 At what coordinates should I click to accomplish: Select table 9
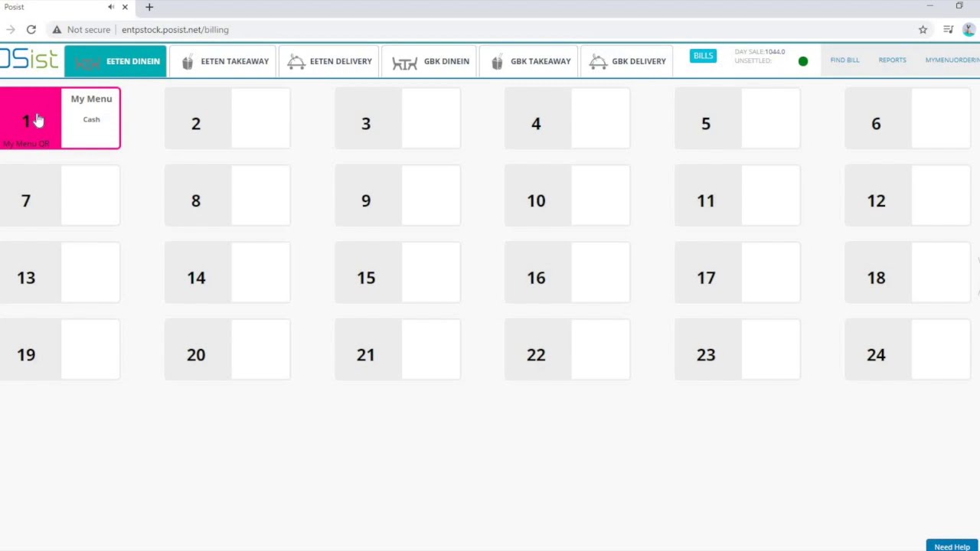397,195
